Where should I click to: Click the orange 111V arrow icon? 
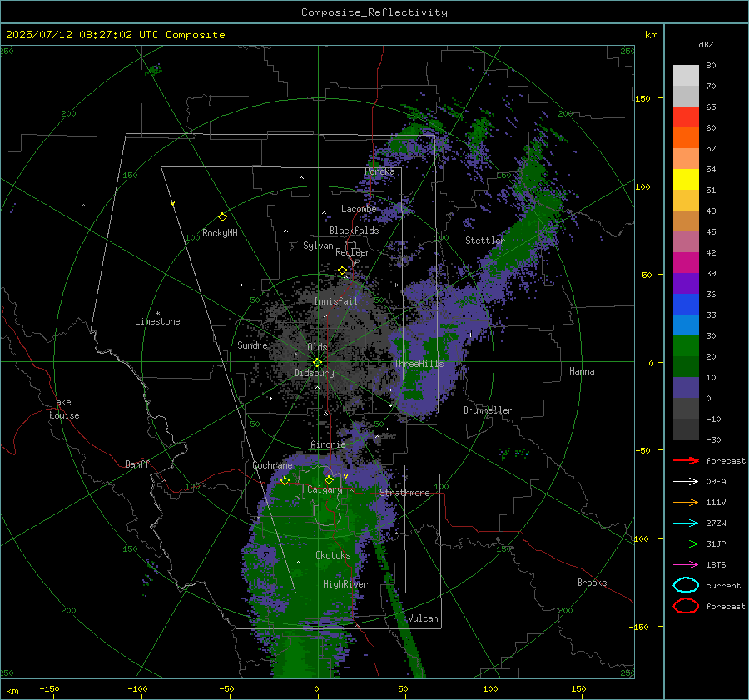[x=686, y=502]
